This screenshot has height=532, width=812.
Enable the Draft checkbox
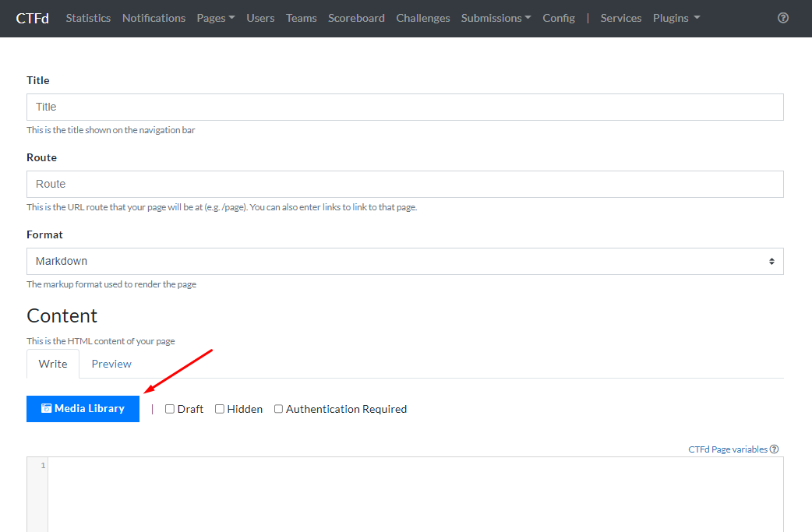(x=170, y=409)
